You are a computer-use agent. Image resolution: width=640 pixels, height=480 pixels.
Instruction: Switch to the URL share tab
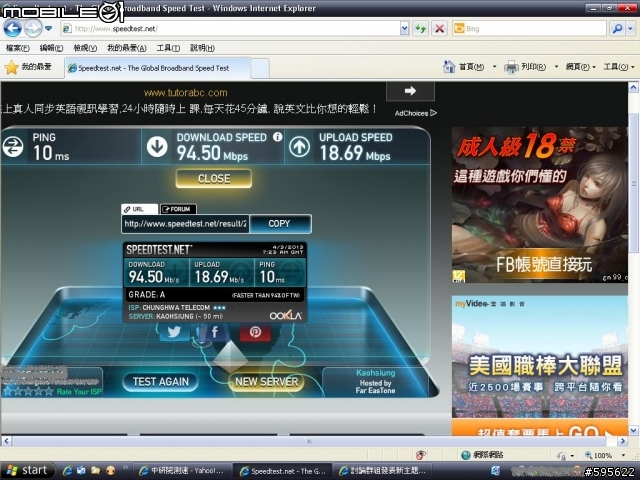coord(139,209)
